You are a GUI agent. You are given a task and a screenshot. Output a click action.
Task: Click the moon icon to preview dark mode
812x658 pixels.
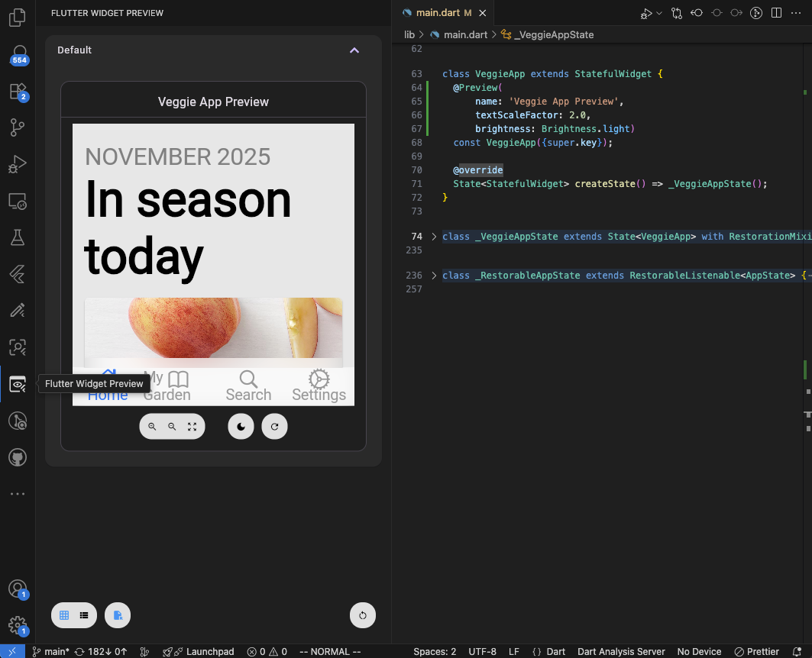point(241,426)
